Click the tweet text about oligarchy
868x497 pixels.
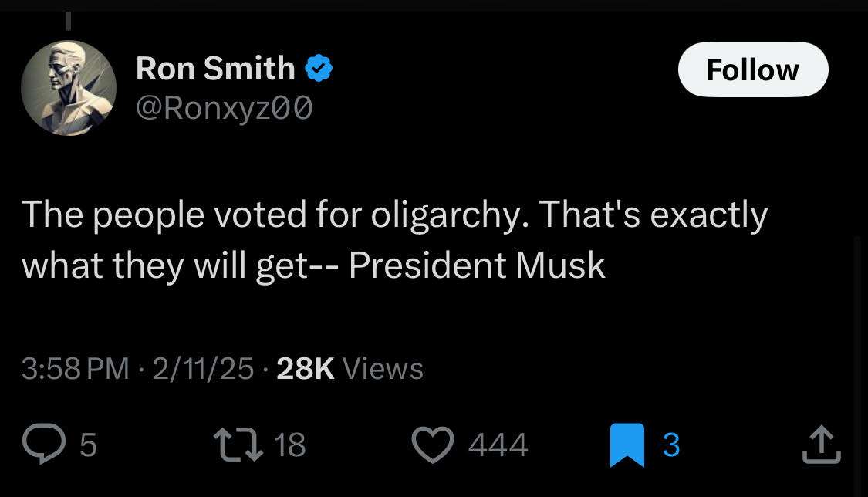pyautogui.click(x=393, y=239)
